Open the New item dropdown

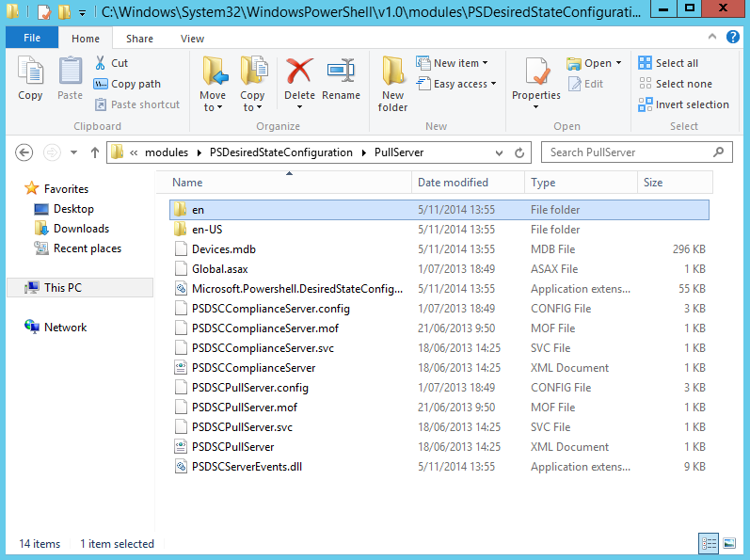[452, 63]
